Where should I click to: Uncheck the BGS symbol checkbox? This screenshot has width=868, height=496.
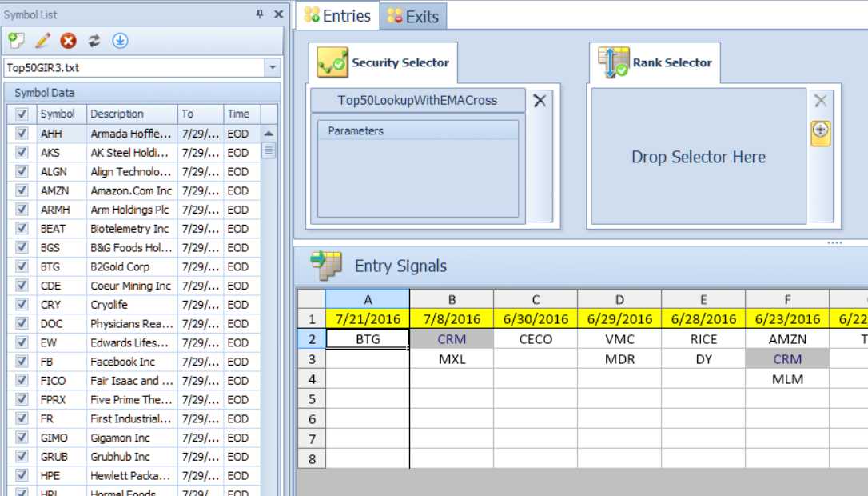point(22,247)
